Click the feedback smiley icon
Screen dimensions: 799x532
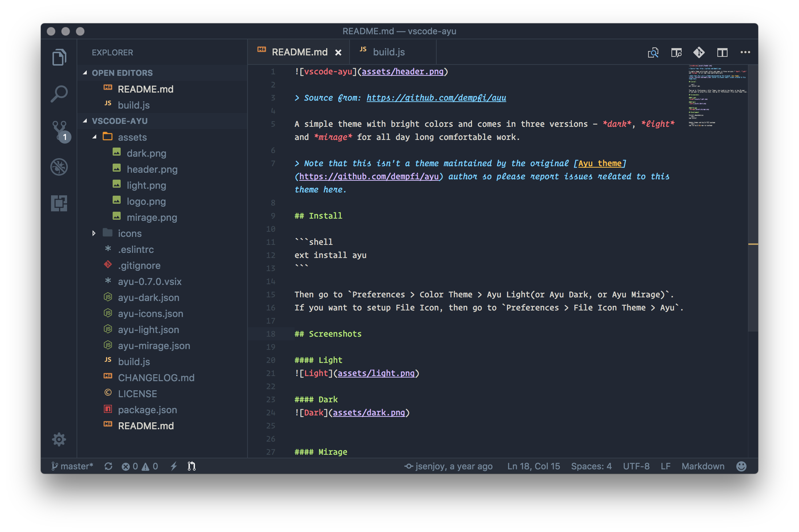point(741,466)
